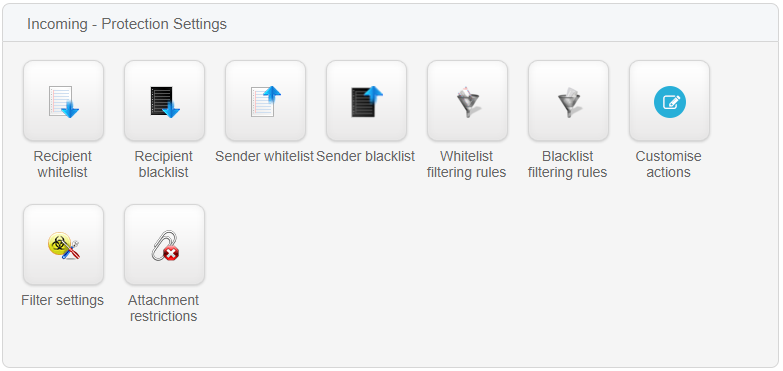Click the Attachment restrictions text label
This screenshot has height=371, width=783.
(163, 308)
